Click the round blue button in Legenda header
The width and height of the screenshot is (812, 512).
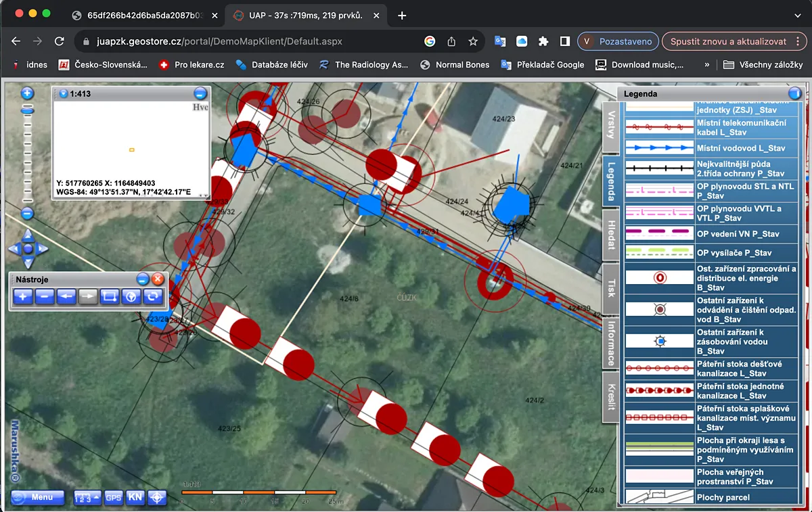pos(795,93)
